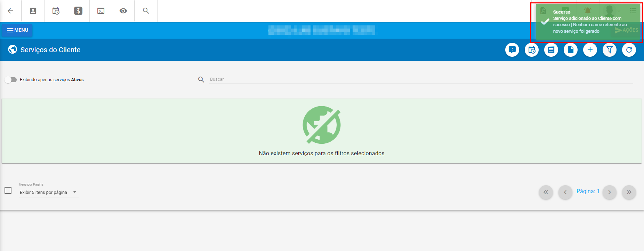Click the Página: 1 indicator

588,191
